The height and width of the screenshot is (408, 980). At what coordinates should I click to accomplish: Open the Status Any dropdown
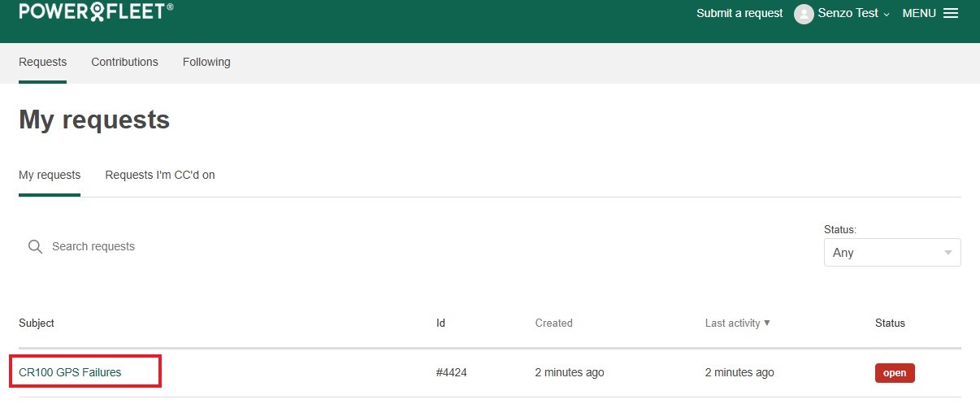(892, 253)
